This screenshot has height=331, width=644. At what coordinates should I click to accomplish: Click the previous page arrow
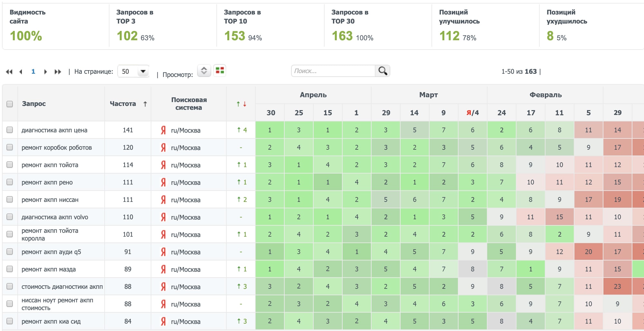(21, 72)
